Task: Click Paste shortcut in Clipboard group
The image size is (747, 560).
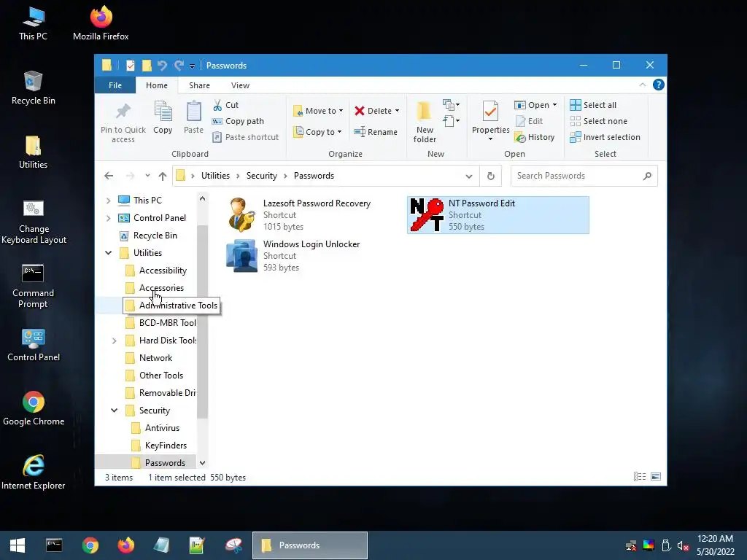Action: [245, 137]
